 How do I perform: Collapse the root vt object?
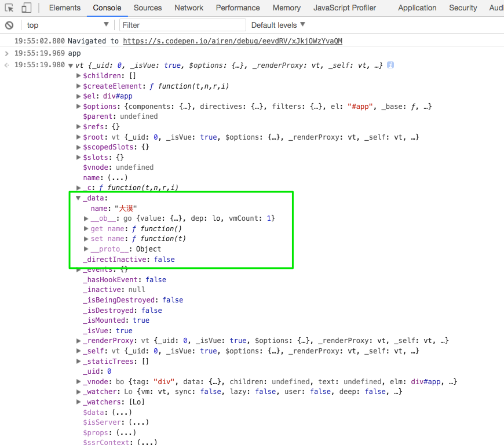click(x=71, y=65)
